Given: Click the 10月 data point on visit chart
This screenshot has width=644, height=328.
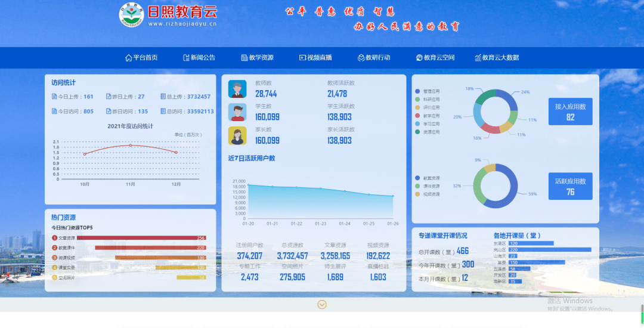Looking at the screenshot, I should point(85,154).
